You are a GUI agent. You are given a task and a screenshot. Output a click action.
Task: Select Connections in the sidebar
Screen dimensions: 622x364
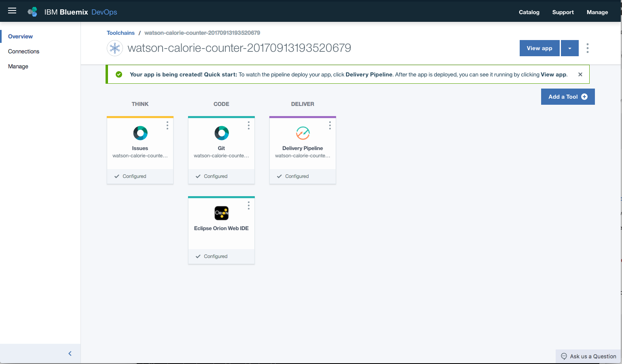[x=24, y=51]
